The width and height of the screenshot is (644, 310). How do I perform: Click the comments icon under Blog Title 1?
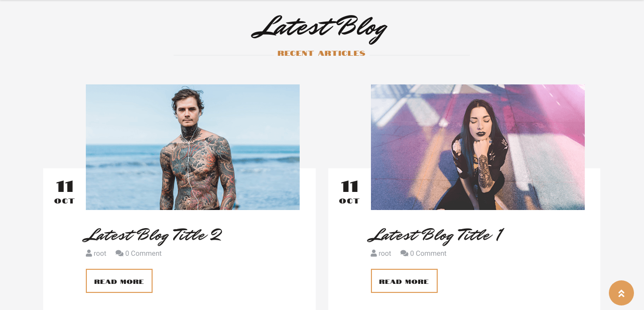[405, 253]
